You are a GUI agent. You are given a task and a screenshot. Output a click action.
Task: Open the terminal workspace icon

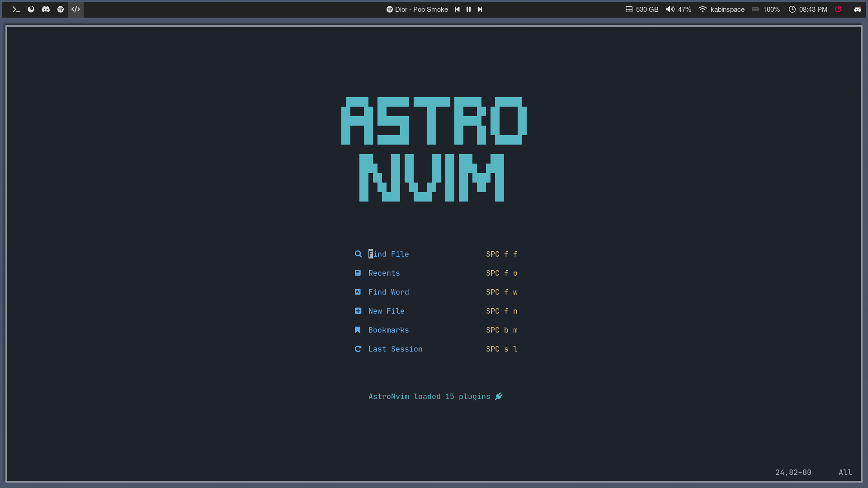[16, 9]
